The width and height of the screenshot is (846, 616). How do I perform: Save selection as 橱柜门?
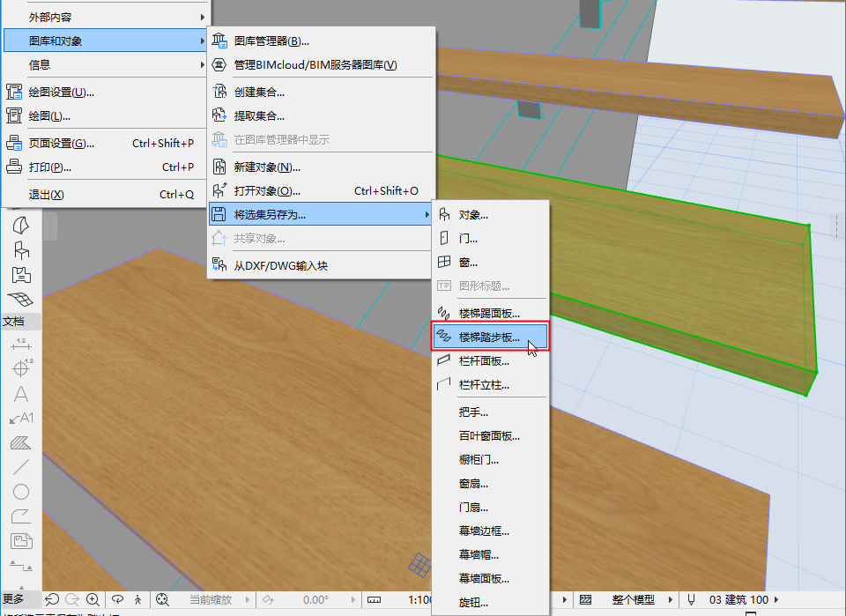(491, 459)
